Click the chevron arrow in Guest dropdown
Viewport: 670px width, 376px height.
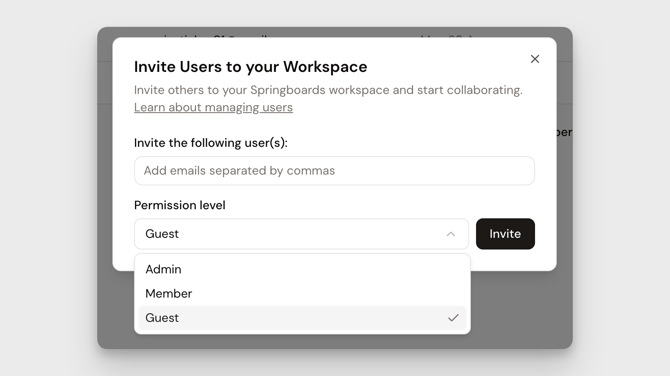tap(451, 234)
